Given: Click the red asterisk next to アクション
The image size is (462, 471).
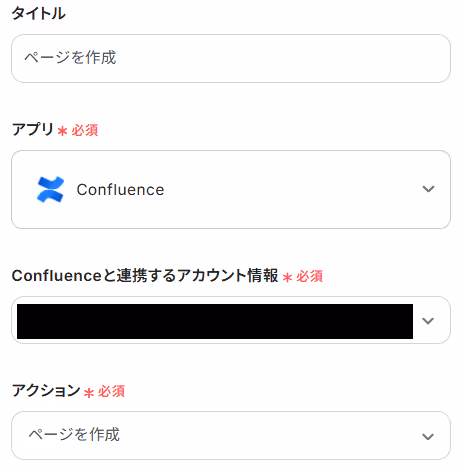Looking at the screenshot, I should coord(89,393).
